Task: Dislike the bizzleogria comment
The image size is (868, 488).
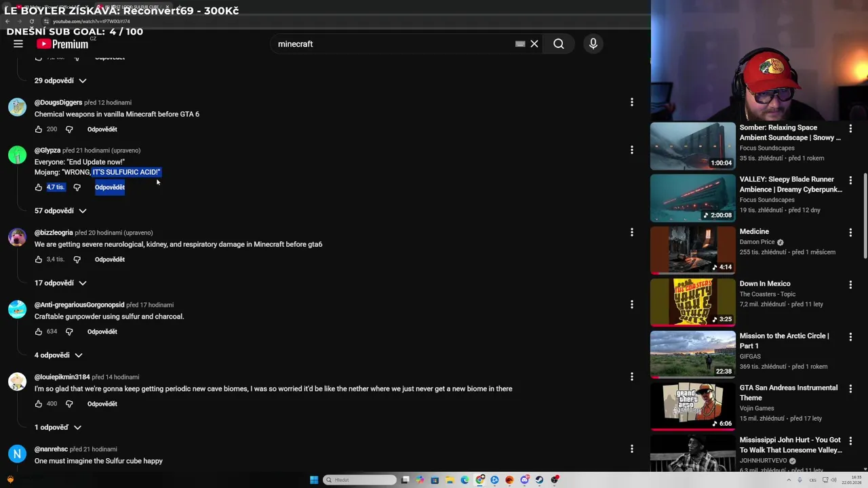Action: pos(77,260)
